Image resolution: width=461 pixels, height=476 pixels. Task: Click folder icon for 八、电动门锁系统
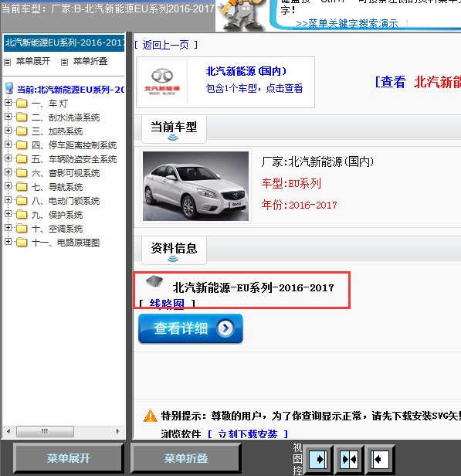coord(22,201)
